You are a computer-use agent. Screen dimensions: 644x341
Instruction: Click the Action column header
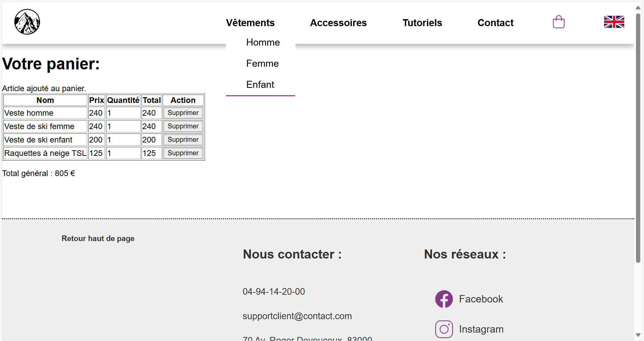click(183, 100)
